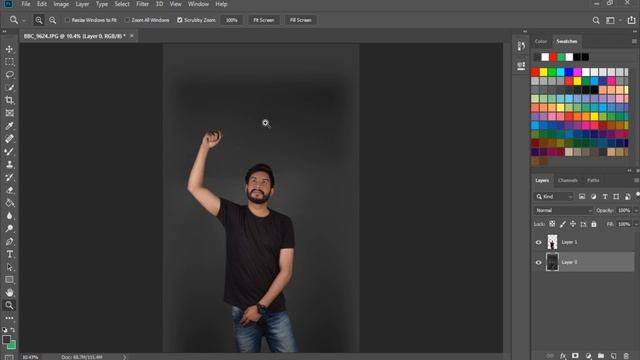Select the Pen tool

tap(9, 242)
